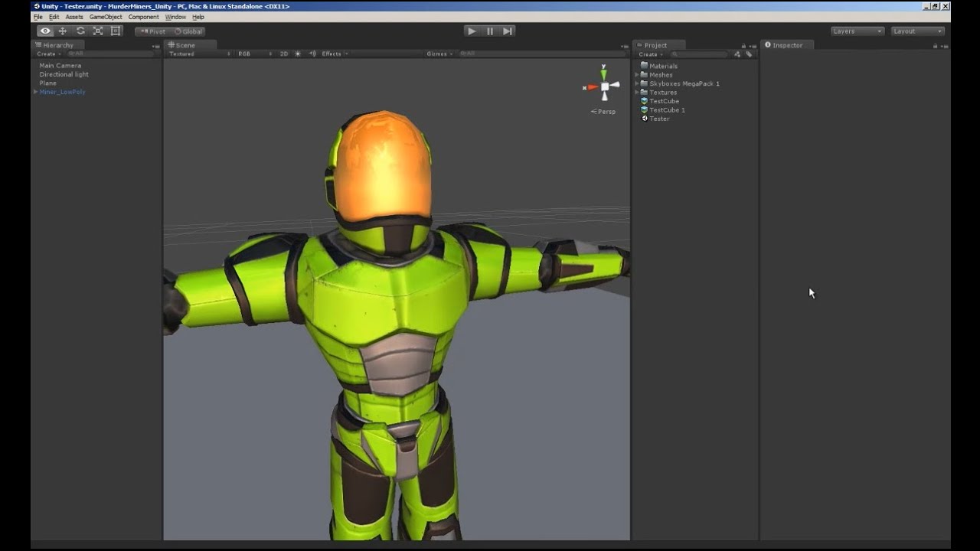
Task: Select Plane in Hierarchy
Action: 48,83
